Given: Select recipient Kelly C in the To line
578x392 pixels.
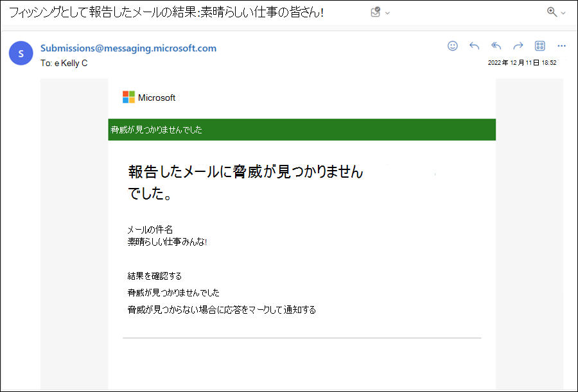Looking at the screenshot, I should (74, 64).
